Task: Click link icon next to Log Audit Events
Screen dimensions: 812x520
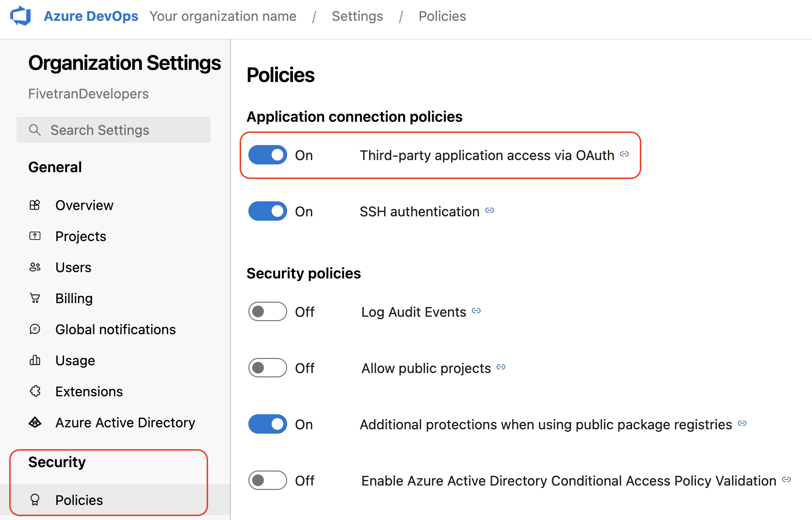Action: [x=476, y=311]
